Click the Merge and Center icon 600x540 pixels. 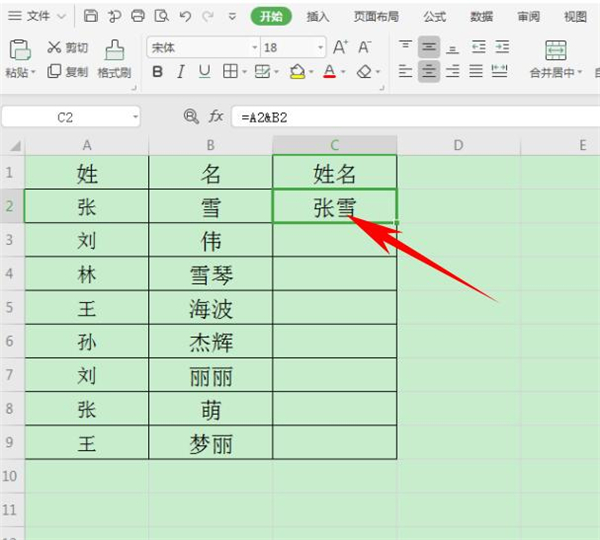click(555, 51)
